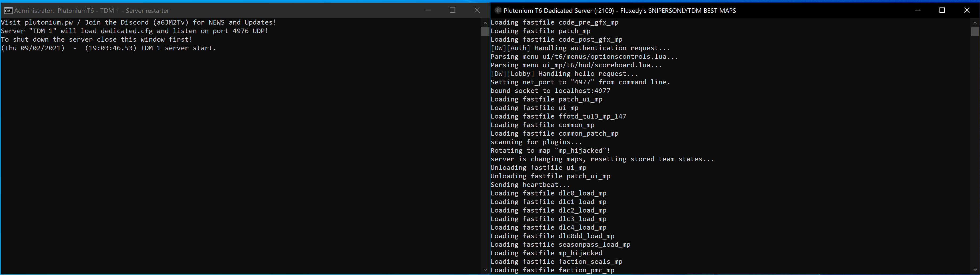This screenshot has height=275, width=980.
Task: Click the 'bound socket to localhost:4977' line
Action: coord(550,91)
